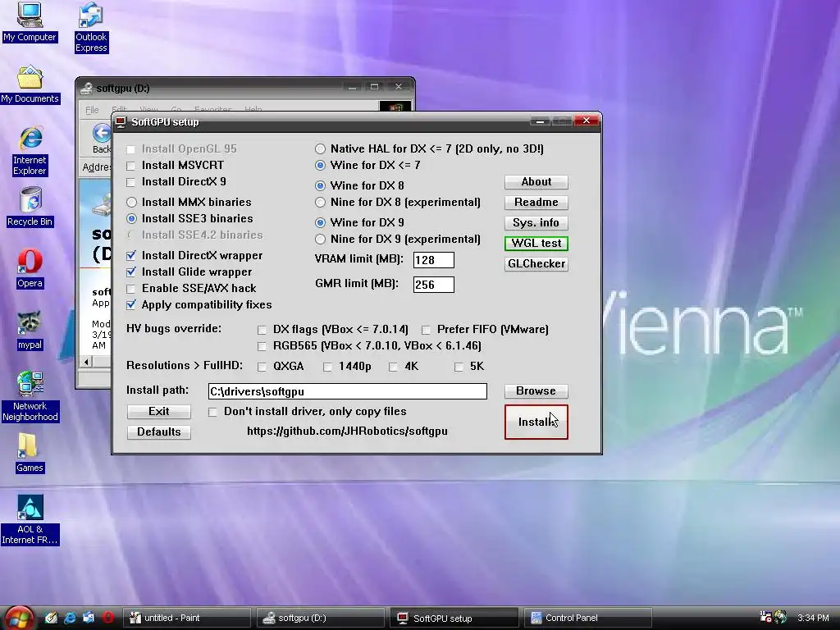The image size is (840, 630).
Task: Click the task scheduler tray icon
Action: tap(766, 617)
